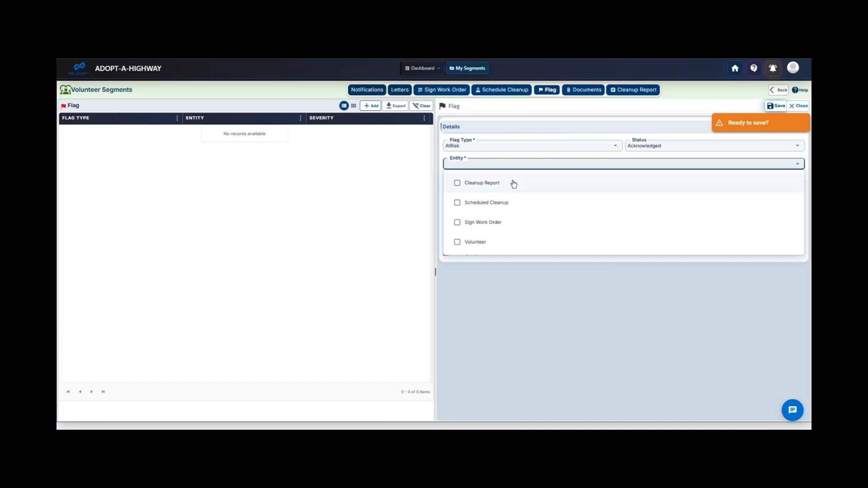Go to the last page with pagination control
This screenshot has height=488, width=868.
pyautogui.click(x=103, y=392)
